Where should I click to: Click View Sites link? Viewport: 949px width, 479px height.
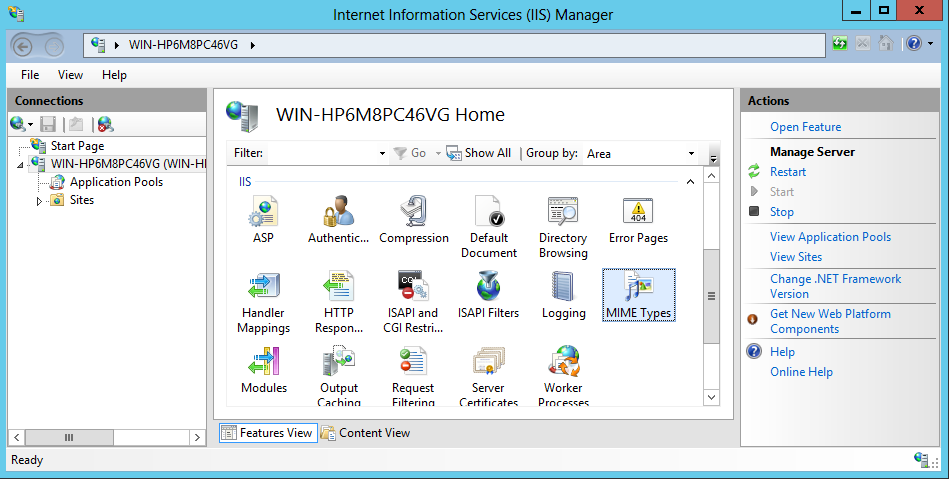click(796, 257)
